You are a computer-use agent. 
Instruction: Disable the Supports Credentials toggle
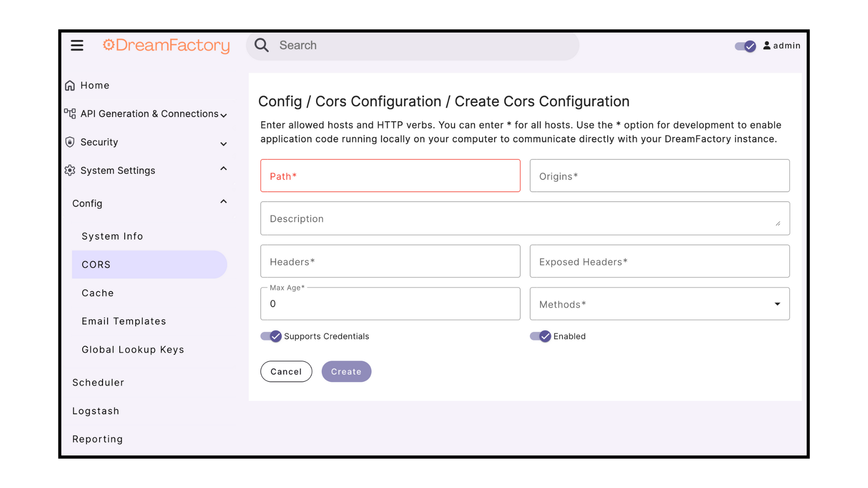(271, 336)
